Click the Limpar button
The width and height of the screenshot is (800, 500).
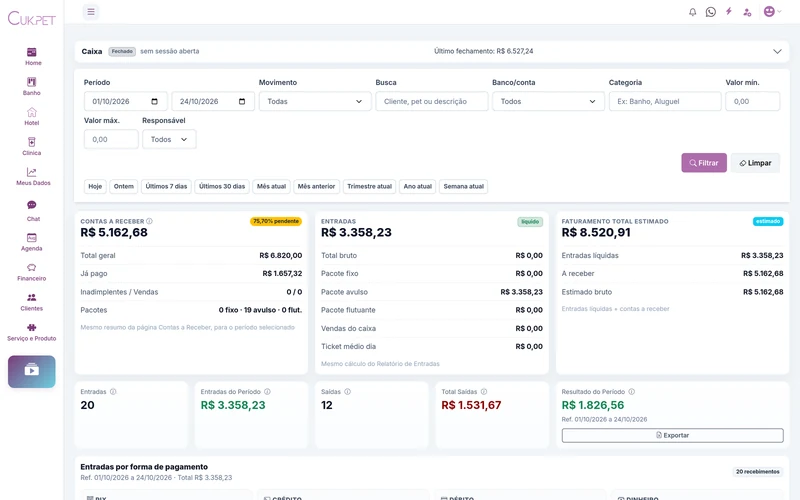(755, 163)
